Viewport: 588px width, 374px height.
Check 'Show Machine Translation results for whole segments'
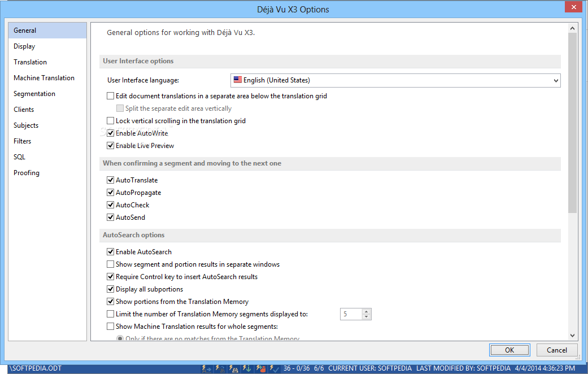tap(110, 327)
